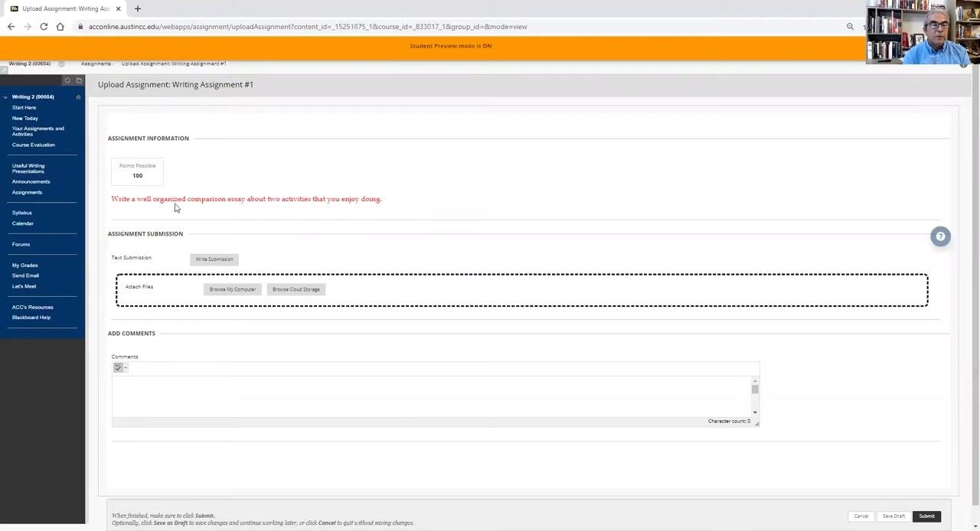Open Forums in course menu
The height and width of the screenshot is (531, 980).
21,245
